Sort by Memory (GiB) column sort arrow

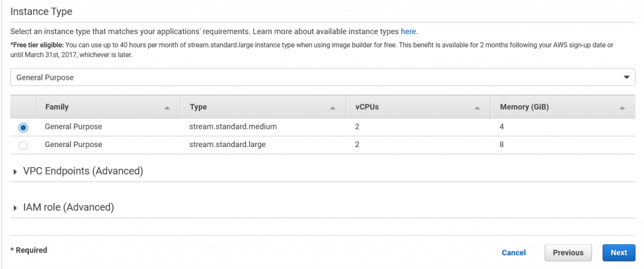[622, 108]
